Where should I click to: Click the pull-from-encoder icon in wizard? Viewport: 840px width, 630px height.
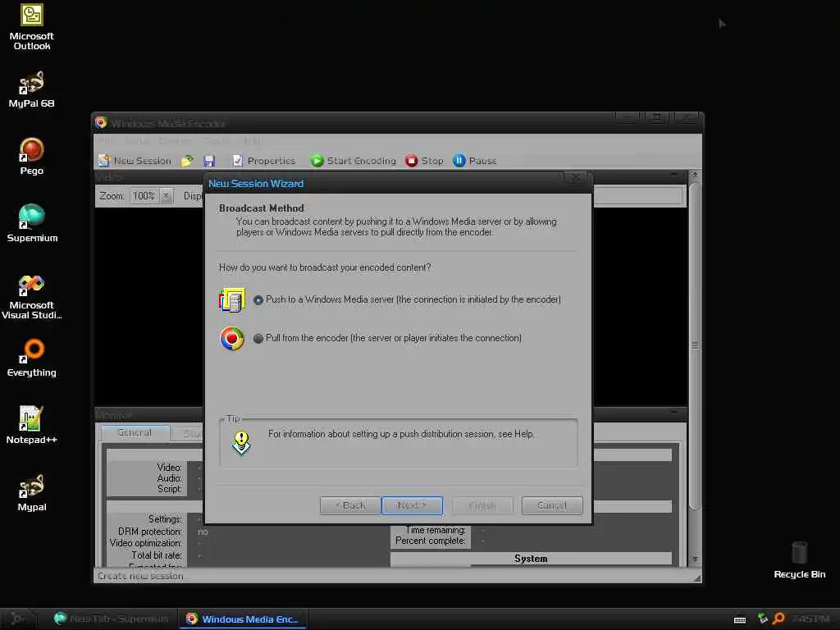232,339
